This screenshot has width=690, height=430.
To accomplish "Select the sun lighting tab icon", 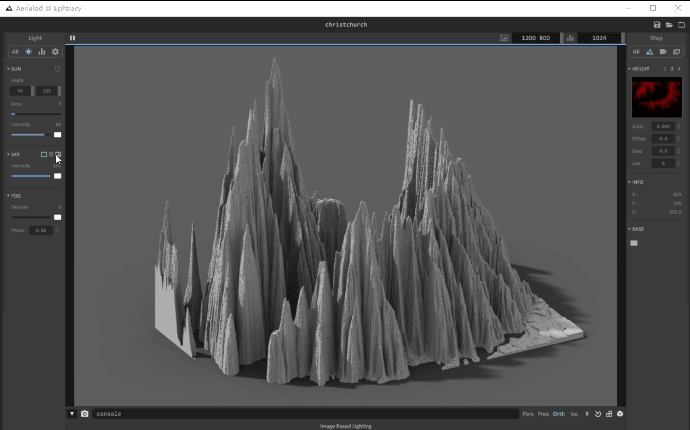I will pyautogui.click(x=28, y=52).
